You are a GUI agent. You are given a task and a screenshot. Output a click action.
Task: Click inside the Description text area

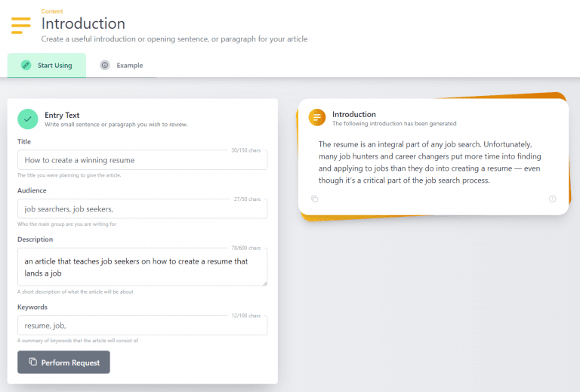142,267
